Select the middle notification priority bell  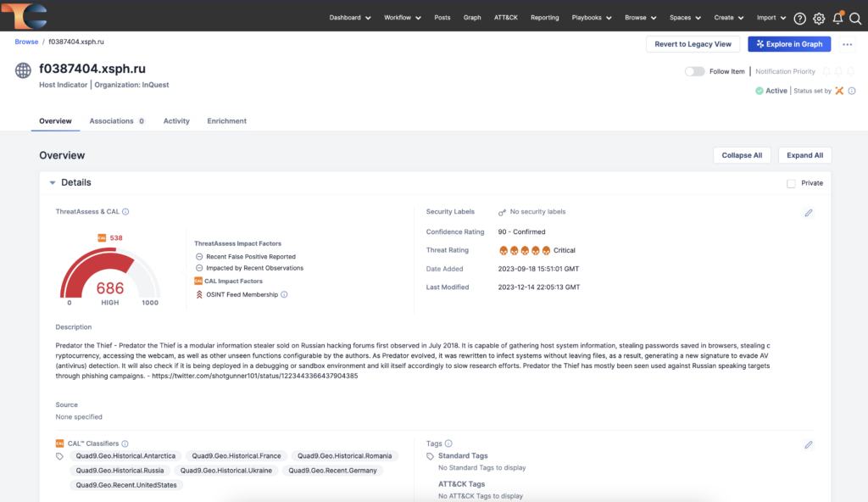(838, 71)
